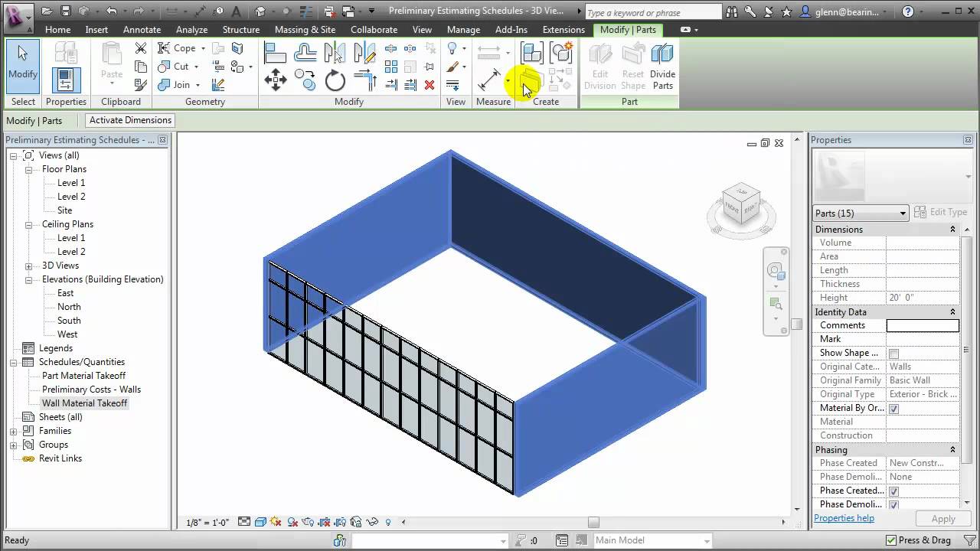Select the Move tool in Modify panel
The image size is (980, 551).
(276, 80)
